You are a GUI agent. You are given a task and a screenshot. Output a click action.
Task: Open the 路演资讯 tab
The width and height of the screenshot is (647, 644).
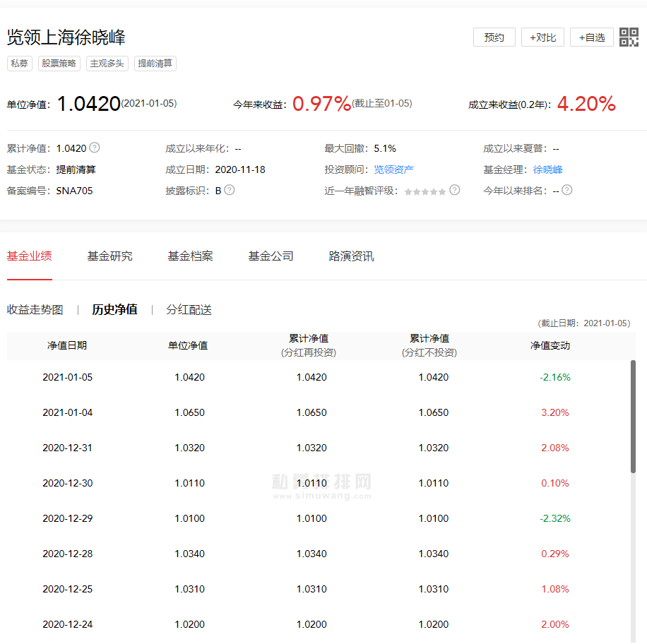(x=351, y=256)
